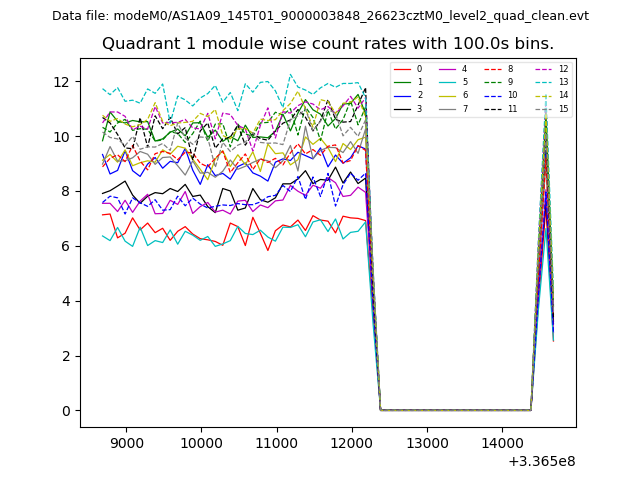Click the gray solid legend line for module 7

pyautogui.click(x=449, y=108)
